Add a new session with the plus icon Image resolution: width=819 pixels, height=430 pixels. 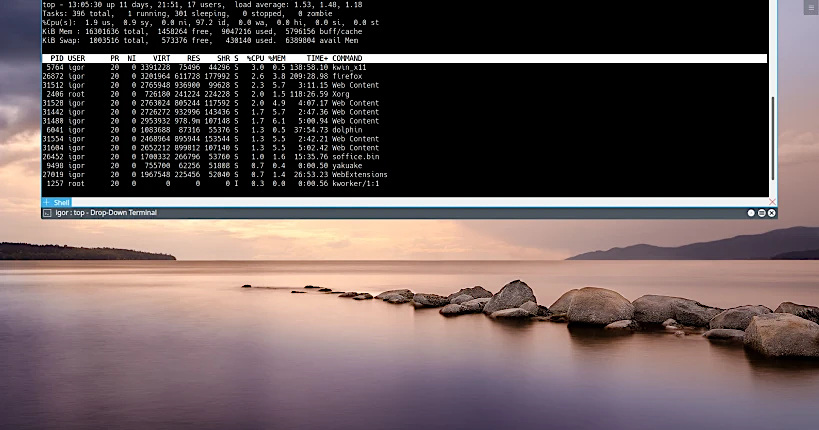(46, 202)
